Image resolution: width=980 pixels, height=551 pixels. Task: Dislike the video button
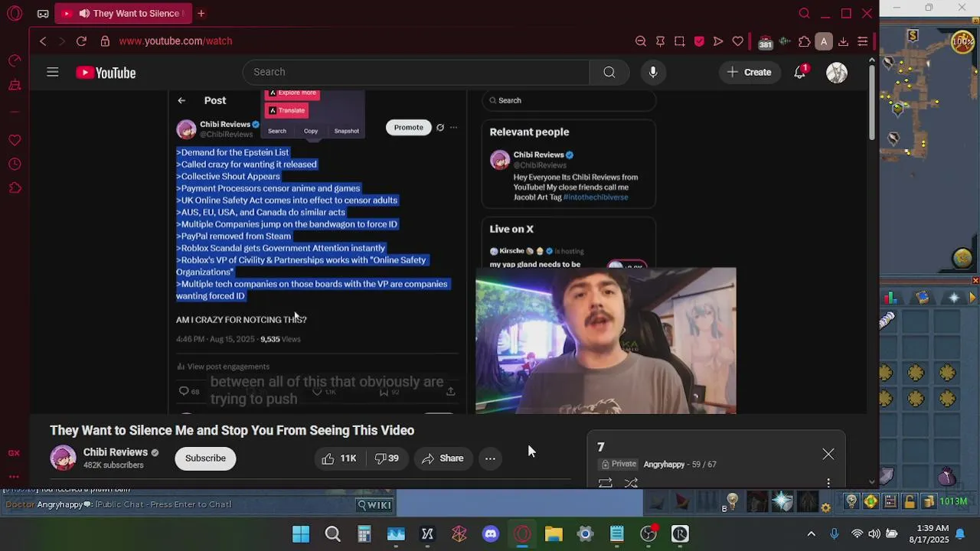pyautogui.click(x=387, y=458)
